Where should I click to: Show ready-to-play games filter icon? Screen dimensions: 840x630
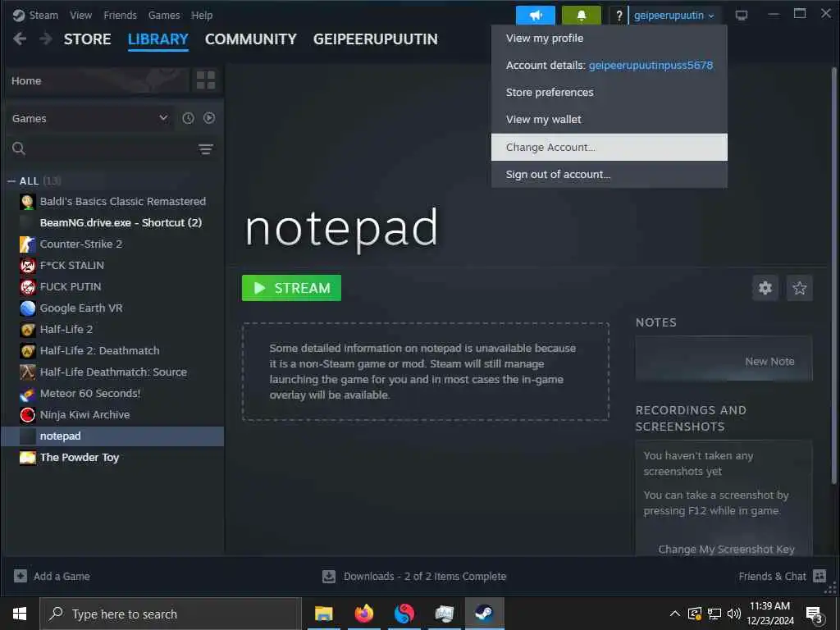[x=209, y=118]
